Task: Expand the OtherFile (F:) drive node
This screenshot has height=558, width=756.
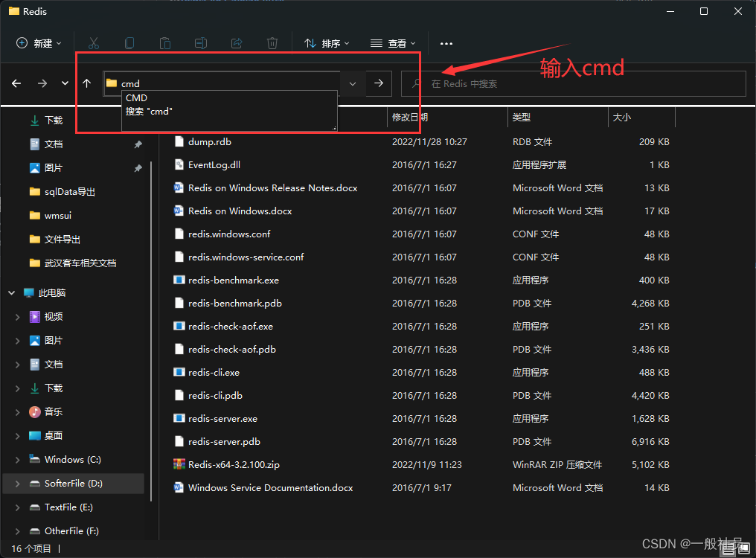Action: [x=17, y=531]
